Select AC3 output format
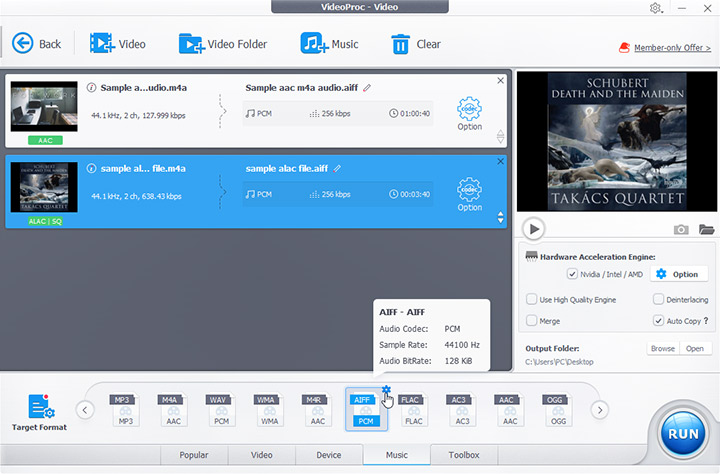Viewport: 720px width, 474px height. (462, 410)
